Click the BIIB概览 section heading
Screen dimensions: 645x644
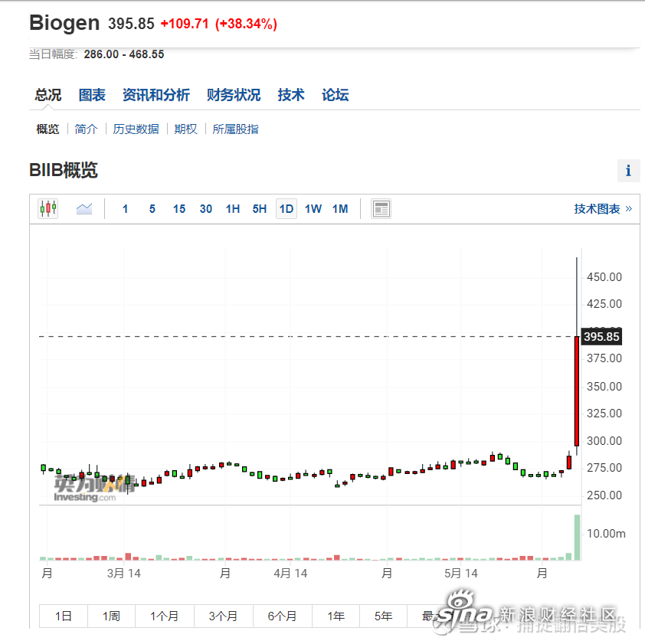tap(64, 170)
